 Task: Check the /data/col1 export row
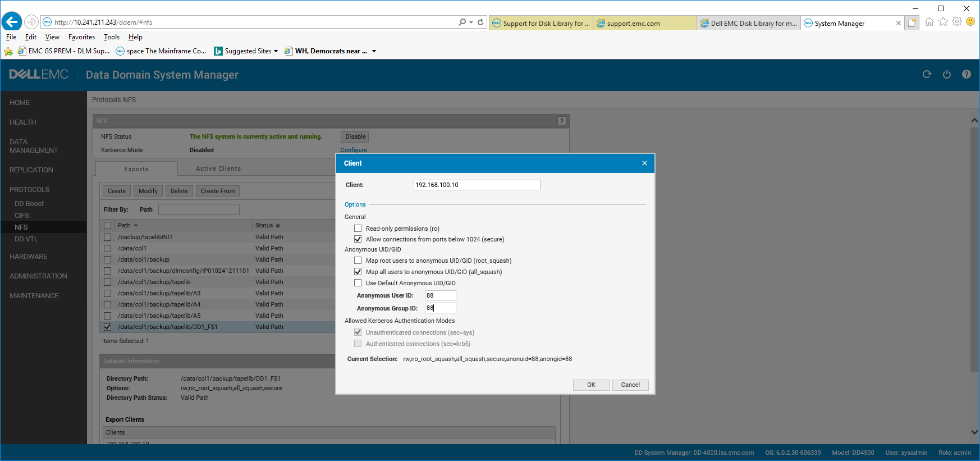point(108,248)
